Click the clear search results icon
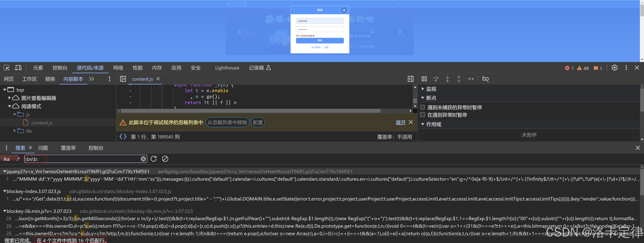The height and width of the screenshot is (243, 644). click(x=165, y=159)
